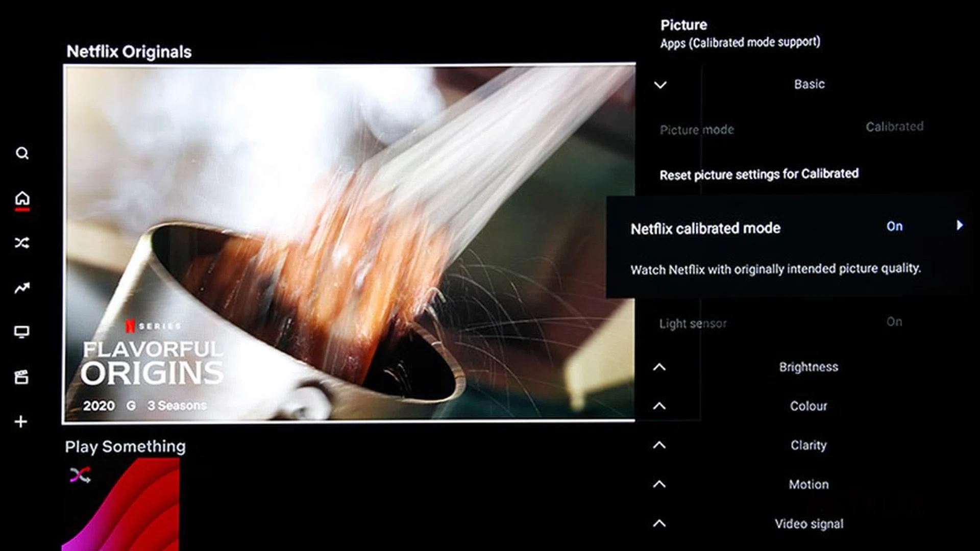Viewport: 980px width, 551px height.
Task: Select the Home icon in the sidebar
Action: (x=21, y=196)
